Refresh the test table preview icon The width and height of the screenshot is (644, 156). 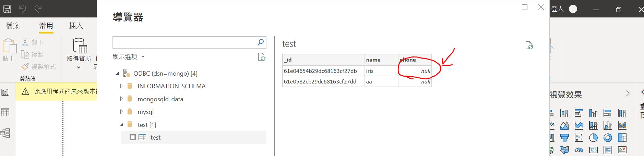click(529, 45)
